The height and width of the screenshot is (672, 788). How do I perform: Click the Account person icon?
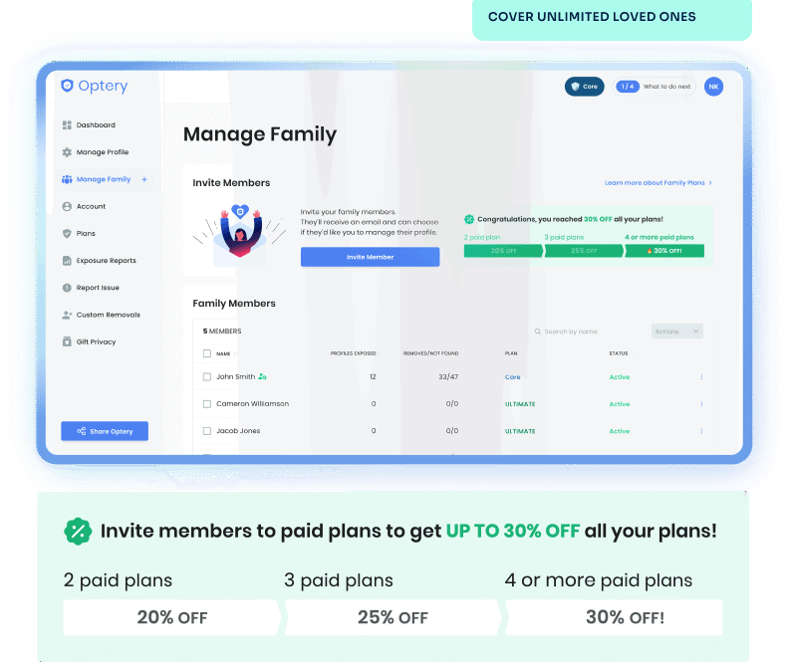tap(67, 206)
